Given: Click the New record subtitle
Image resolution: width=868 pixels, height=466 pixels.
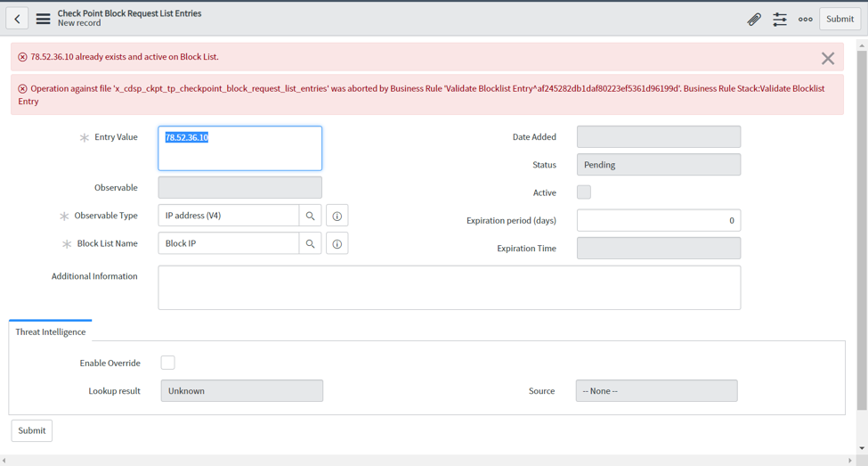Looking at the screenshot, I should (79, 23).
